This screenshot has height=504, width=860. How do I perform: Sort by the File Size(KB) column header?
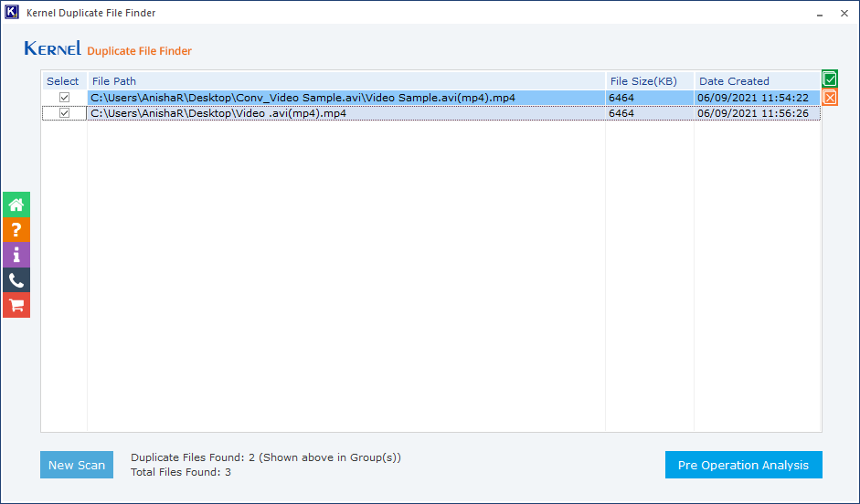tap(650, 81)
